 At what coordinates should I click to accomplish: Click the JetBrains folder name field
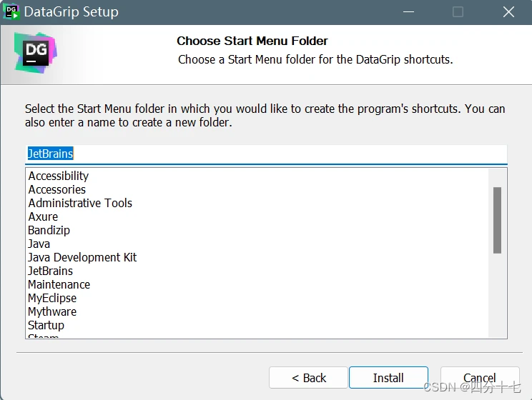coord(266,154)
